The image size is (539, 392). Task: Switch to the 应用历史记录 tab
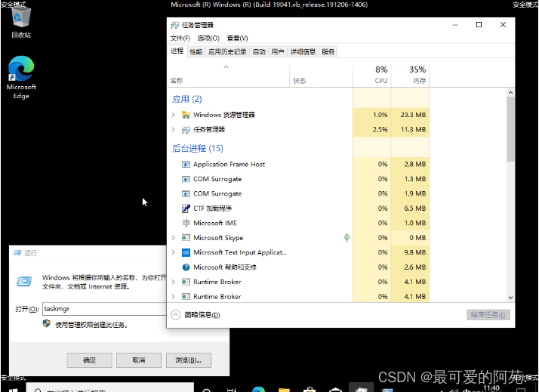tap(227, 52)
